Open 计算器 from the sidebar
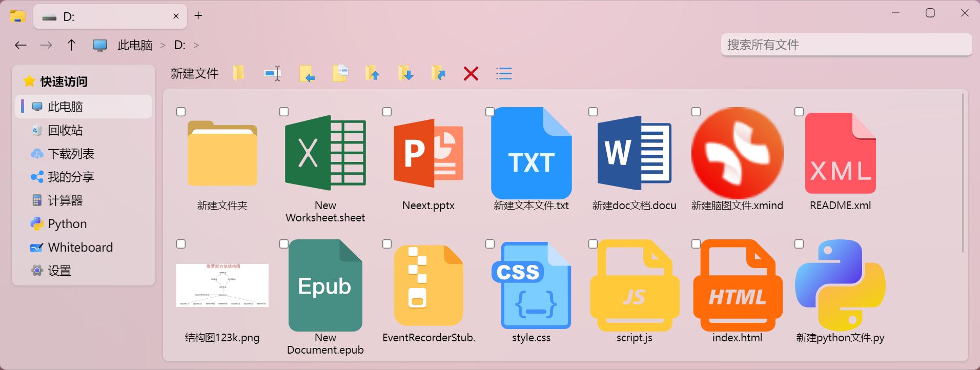980x370 pixels. (84, 200)
